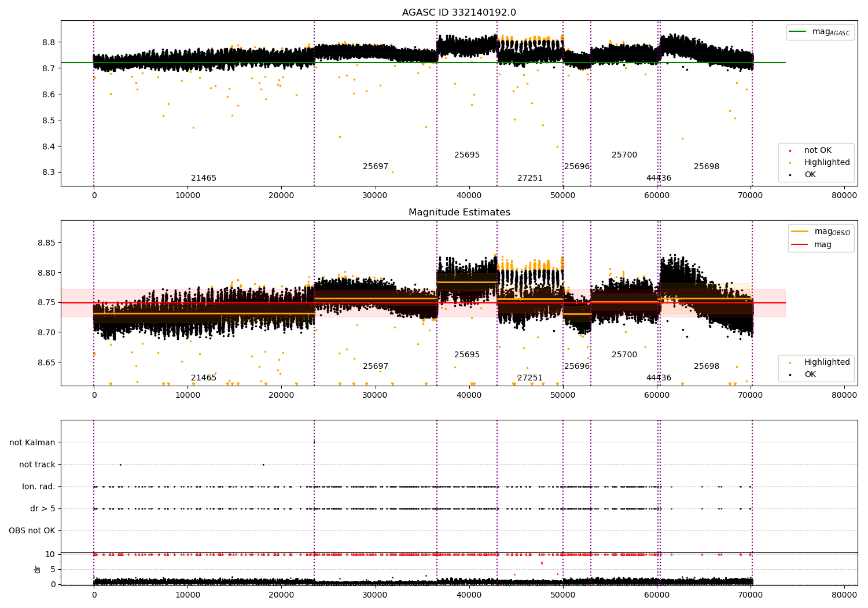868x608 pixels.
Task: Click OBSID label 25696 in the top plot
Action: click(577, 167)
